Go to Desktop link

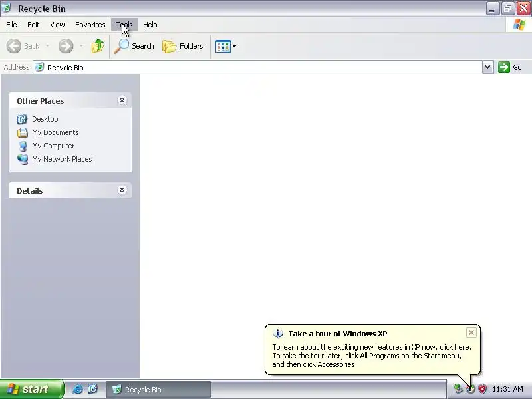45,119
